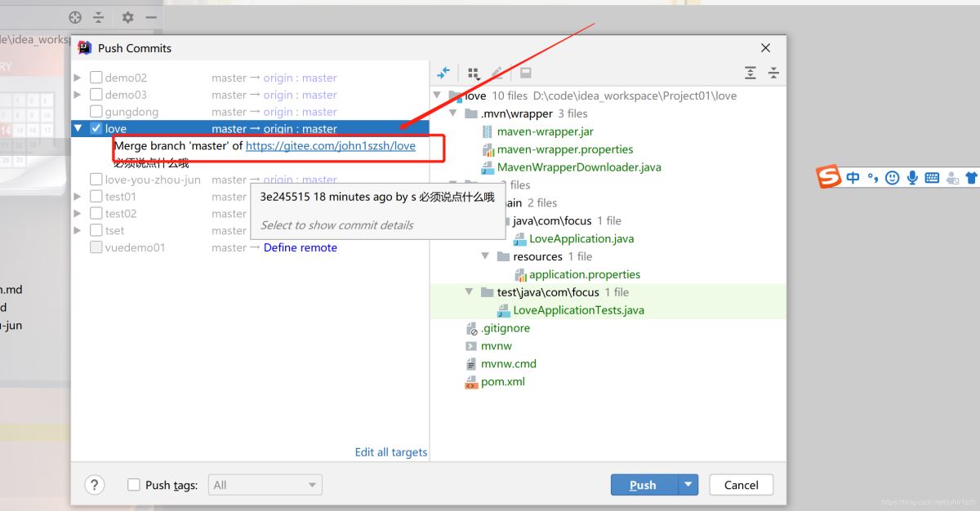Check the tset repository checkbox
The height and width of the screenshot is (511, 980).
[x=96, y=230]
